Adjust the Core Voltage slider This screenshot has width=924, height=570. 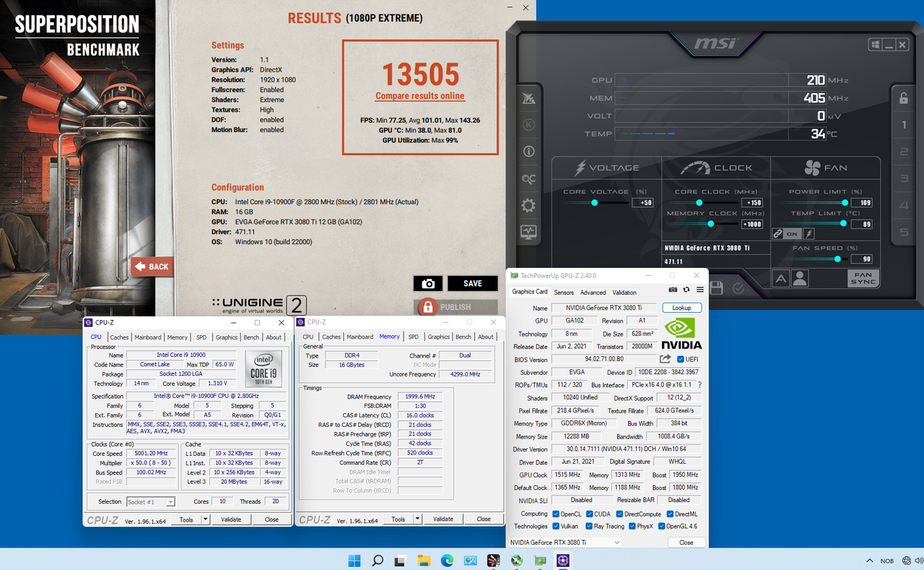[594, 203]
